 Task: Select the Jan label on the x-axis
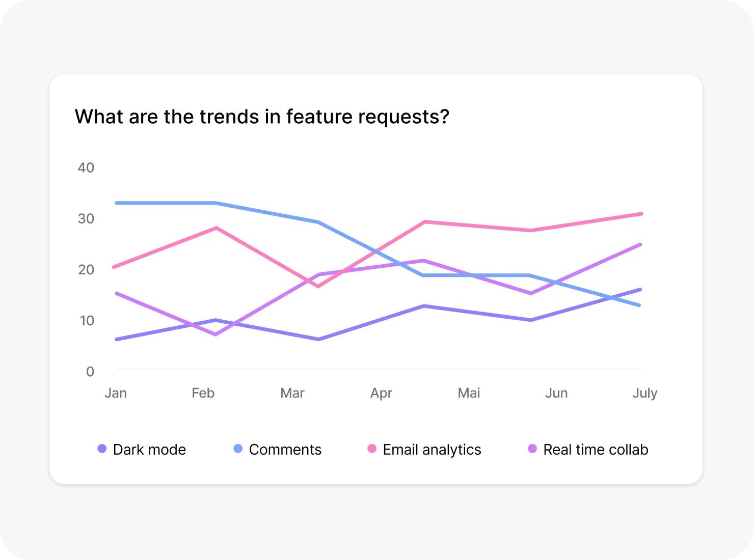click(116, 393)
